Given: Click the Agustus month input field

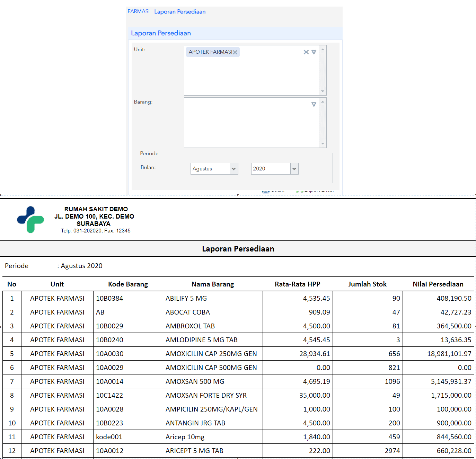Looking at the screenshot, I should pyautogui.click(x=210, y=169).
